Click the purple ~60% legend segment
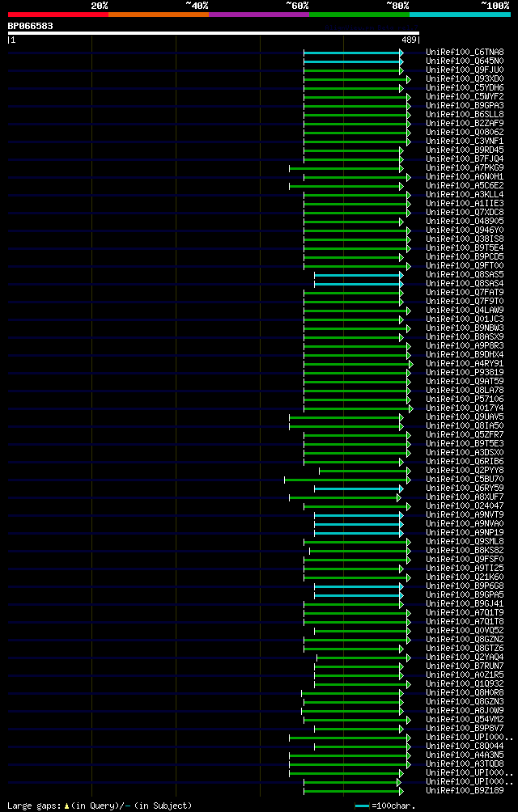This screenshot has width=518, height=812. [x=259, y=15]
